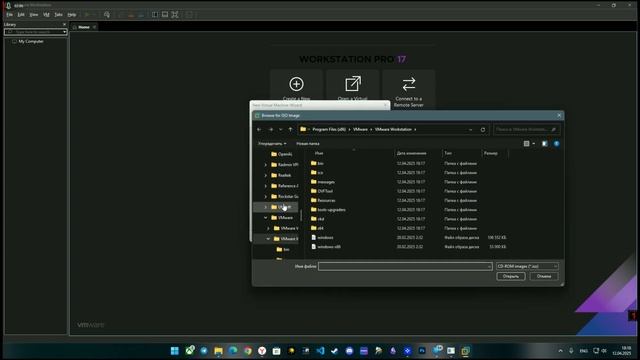
Task: Click Create a New Virtual Machine icon
Action: tap(296, 84)
